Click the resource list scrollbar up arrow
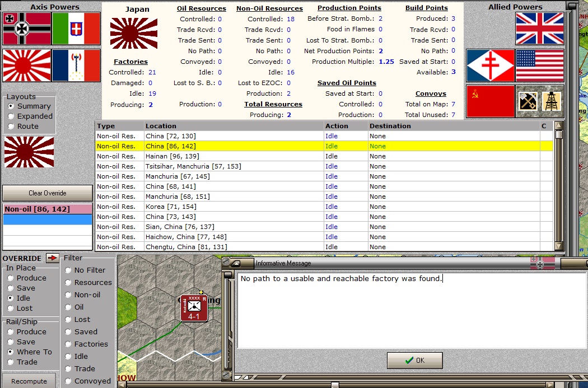Screen dimensions: 588x388 [559, 125]
